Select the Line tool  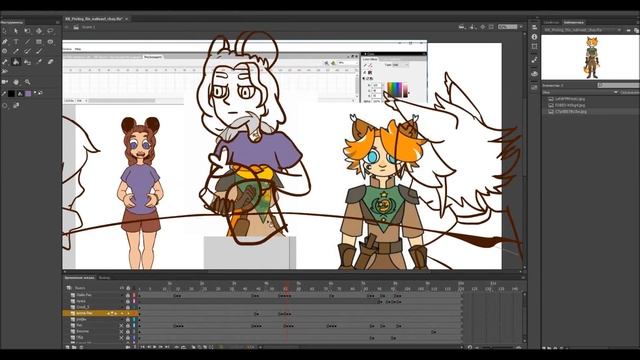[x=27, y=42]
